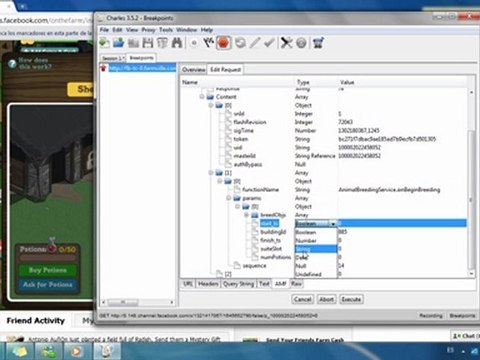The image size is (480, 360).
Task: Choose String in the type dropdown list
Action: (x=315, y=249)
